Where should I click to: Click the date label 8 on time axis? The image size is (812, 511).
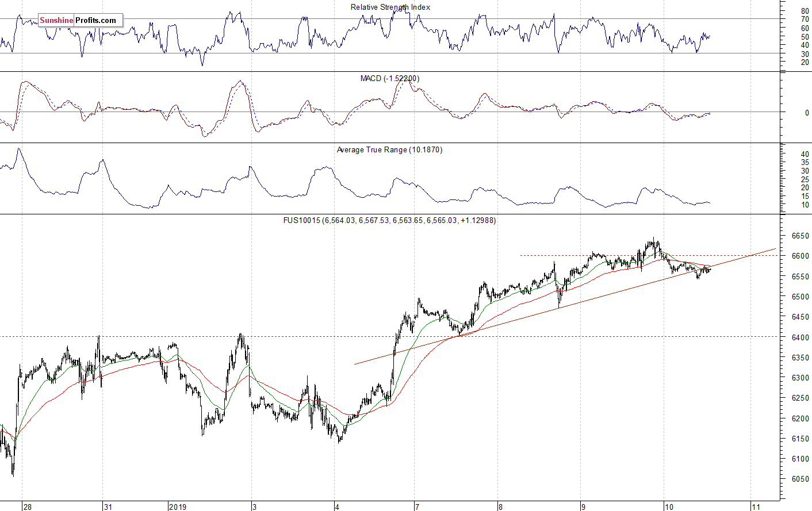501,506
